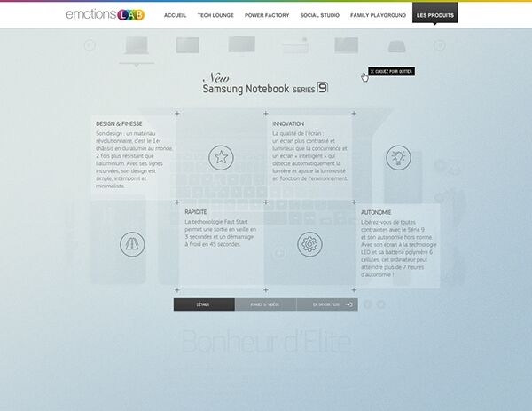Select the second product thumbnail in the carousel
Image resolution: width=532 pixels, height=411 pixels.
(188, 45)
